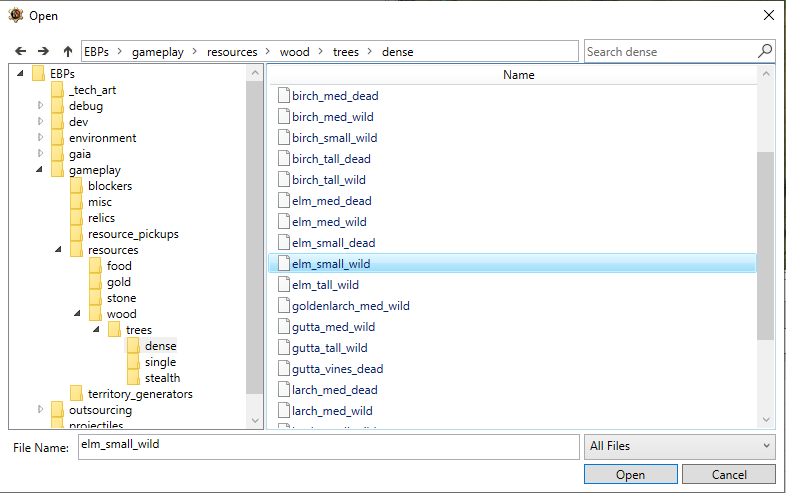Click the folder icon next to food

click(95, 266)
